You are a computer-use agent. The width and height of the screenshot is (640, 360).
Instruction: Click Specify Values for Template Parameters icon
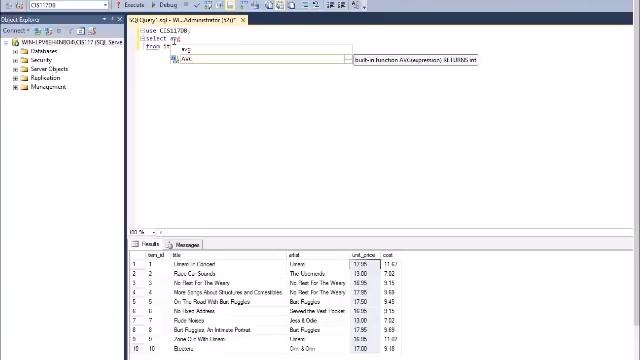tap(356, 5)
